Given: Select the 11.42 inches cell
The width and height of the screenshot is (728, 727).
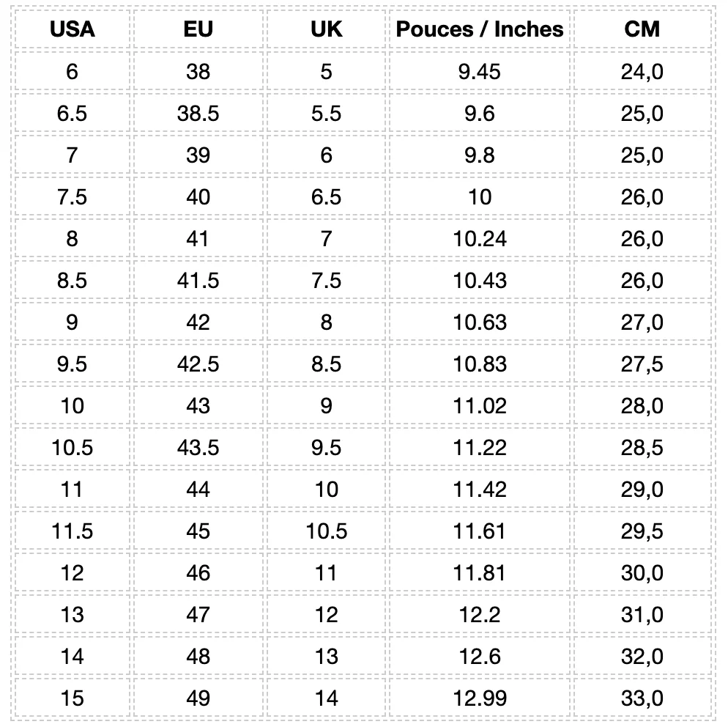Looking at the screenshot, I should [480, 489].
